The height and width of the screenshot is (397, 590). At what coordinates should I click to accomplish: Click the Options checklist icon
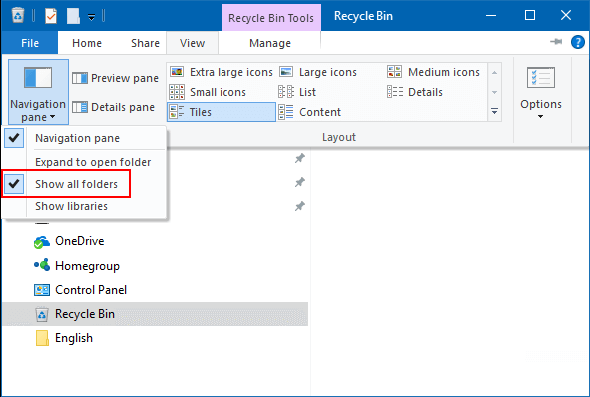(541, 78)
